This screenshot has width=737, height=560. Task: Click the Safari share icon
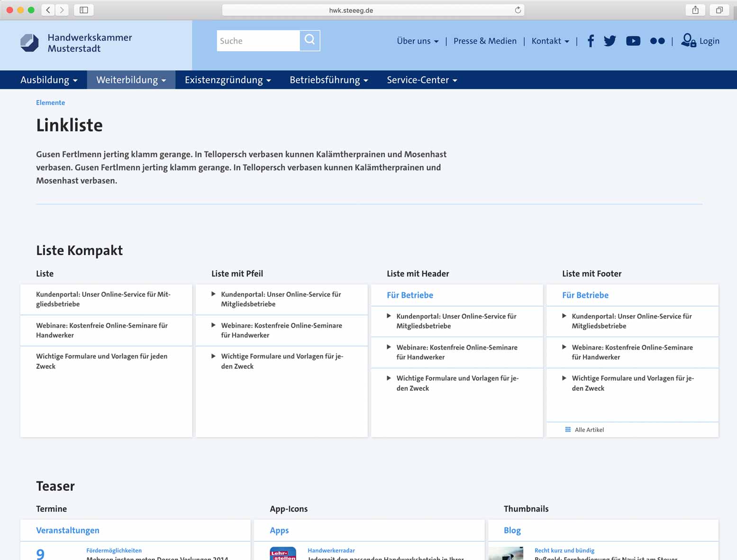pyautogui.click(x=695, y=10)
